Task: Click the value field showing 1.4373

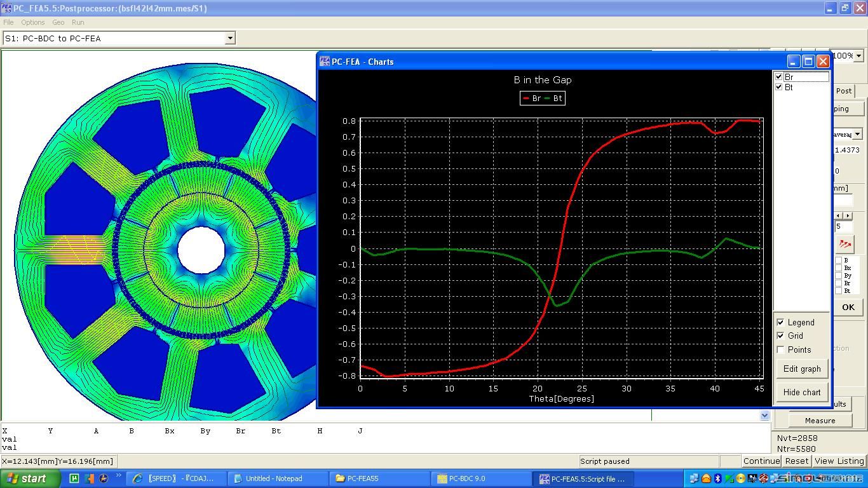Action: [847, 150]
